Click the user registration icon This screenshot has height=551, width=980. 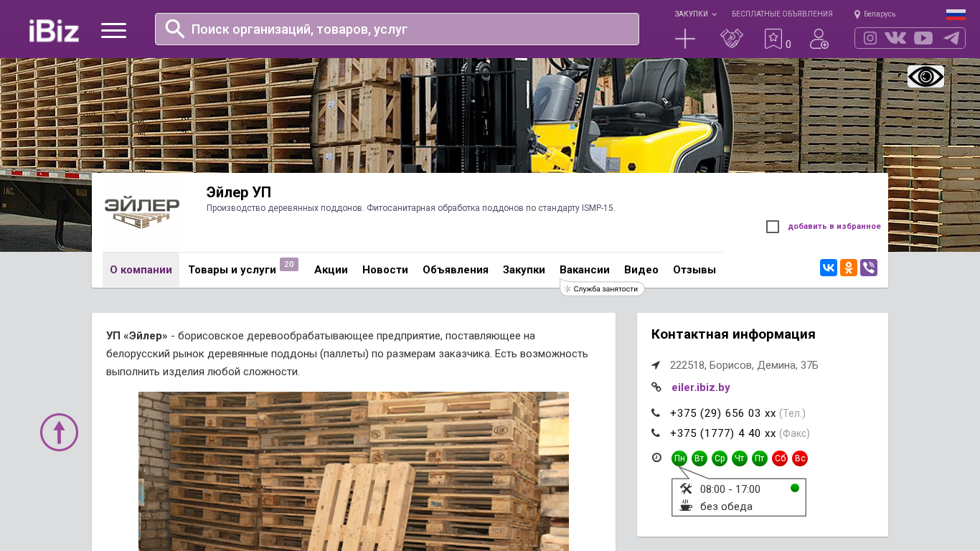[819, 39]
